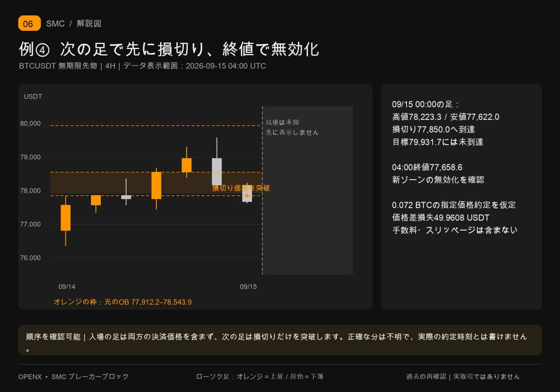Click the line 0.072 BTCの指定価格約定を仮定
This screenshot has height=392, width=560.
pos(454,205)
